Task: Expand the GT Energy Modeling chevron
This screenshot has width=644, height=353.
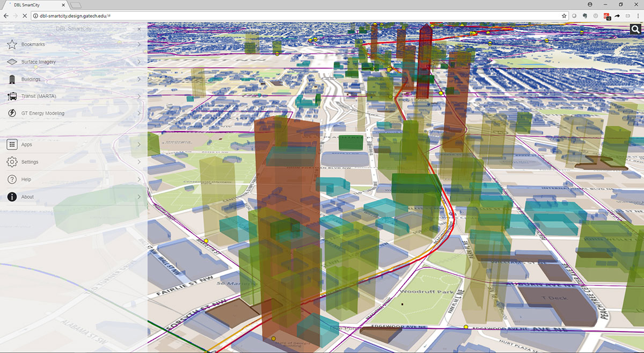Action: 139,113
